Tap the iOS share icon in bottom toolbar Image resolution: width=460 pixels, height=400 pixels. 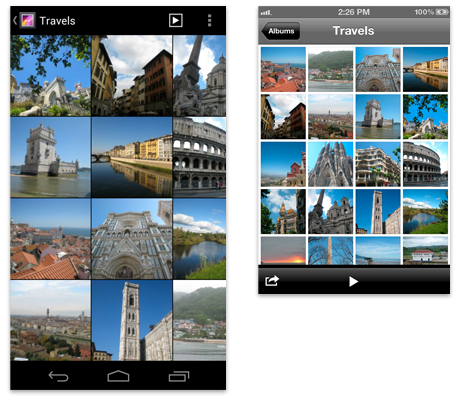(272, 280)
